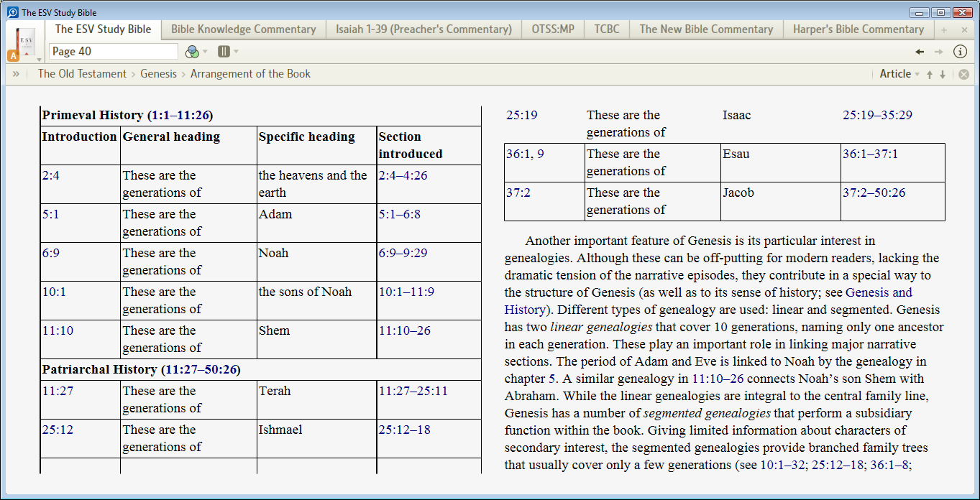
Task: Open the 10:1–11:9 section link
Action: pyautogui.click(x=406, y=292)
